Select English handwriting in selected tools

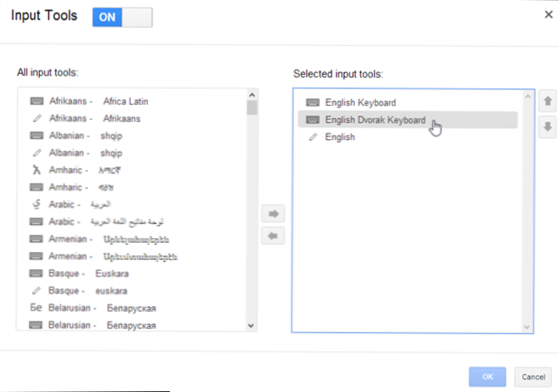340,137
